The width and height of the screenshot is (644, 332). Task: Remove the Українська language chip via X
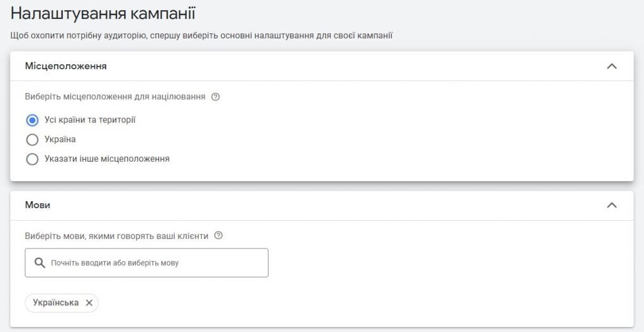tap(89, 303)
